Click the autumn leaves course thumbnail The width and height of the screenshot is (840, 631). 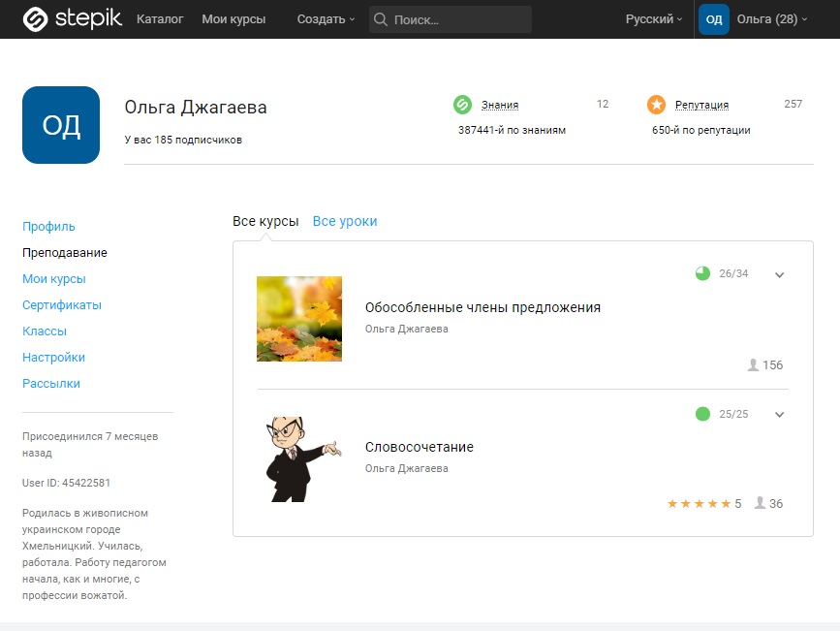tap(299, 319)
